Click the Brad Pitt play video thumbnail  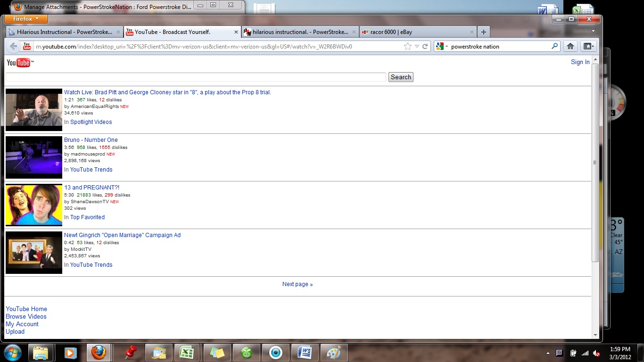pyautogui.click(x=34, y=110)
